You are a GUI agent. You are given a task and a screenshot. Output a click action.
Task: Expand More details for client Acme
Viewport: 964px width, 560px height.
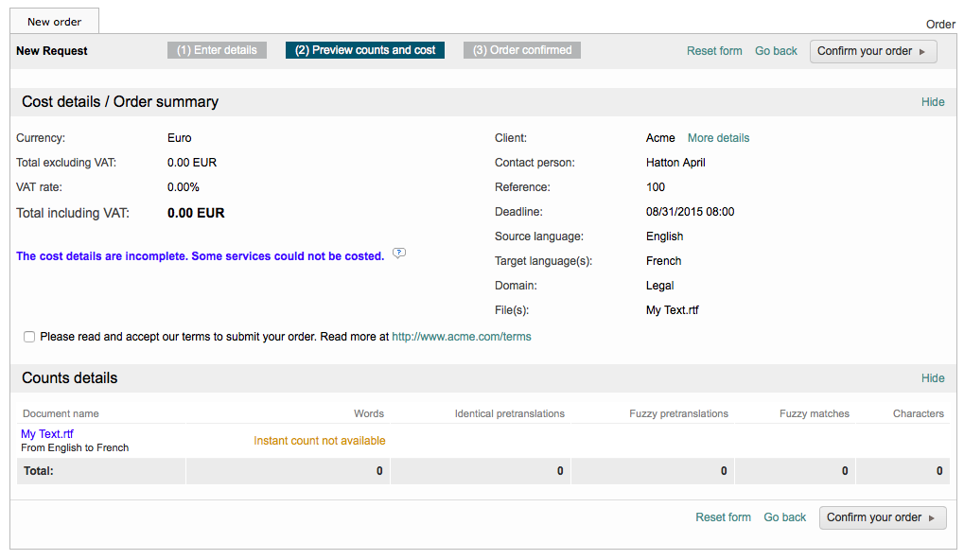click(718, 138)
